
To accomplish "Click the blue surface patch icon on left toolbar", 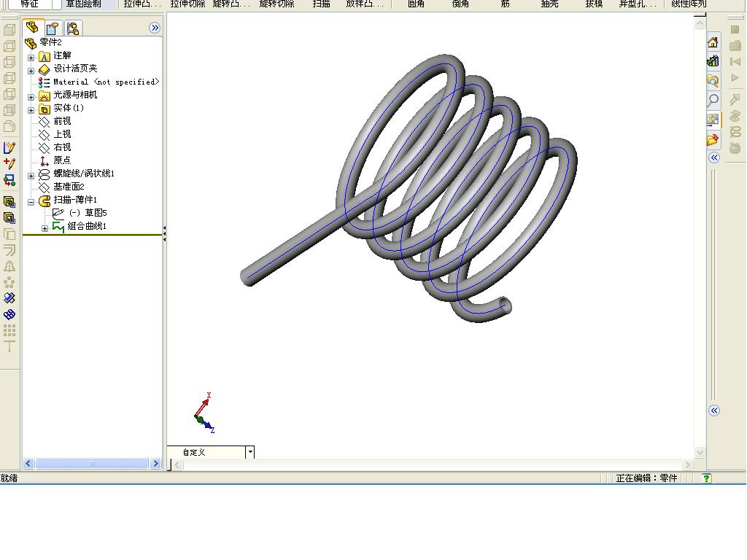I will point(9,298).
